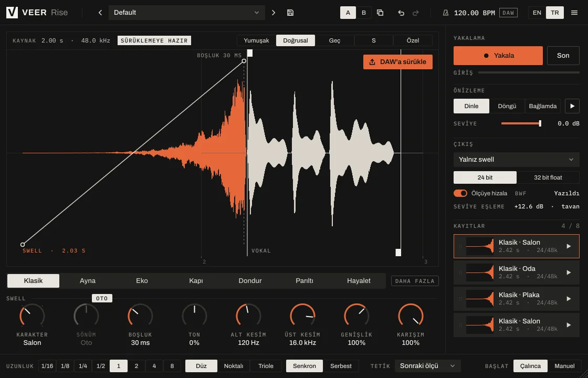
Task: Select the Özel curve tab
Action: pos(413,40)
